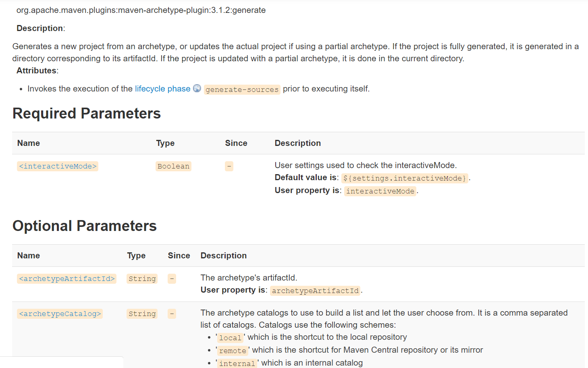The image size is (588, 368).
Task: Click the ${settings.interactiveMode} default value
Action: click(405, 178)
